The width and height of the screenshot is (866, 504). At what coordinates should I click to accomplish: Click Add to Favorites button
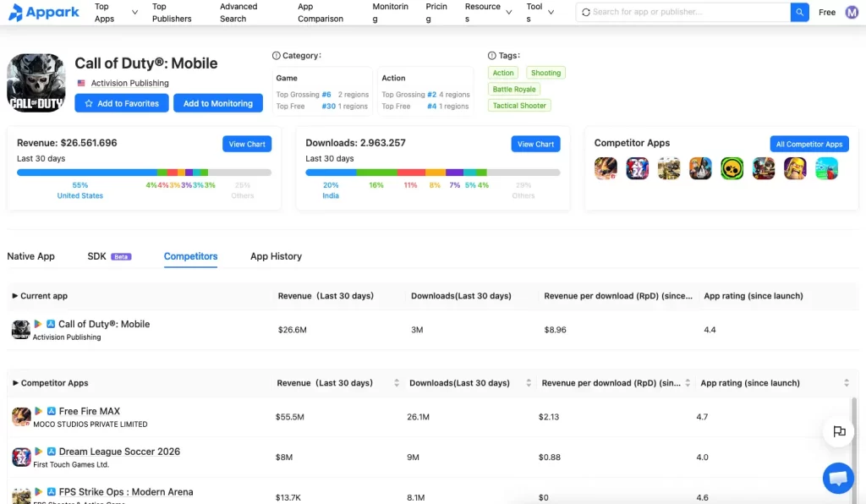click(x=122, y=103)
